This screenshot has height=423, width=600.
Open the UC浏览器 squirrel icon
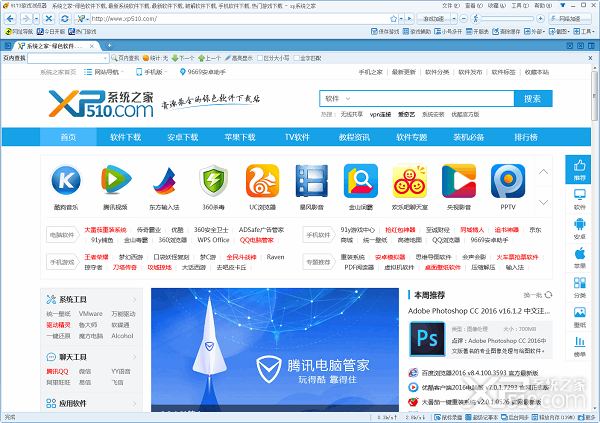click(x=262, y=180)
